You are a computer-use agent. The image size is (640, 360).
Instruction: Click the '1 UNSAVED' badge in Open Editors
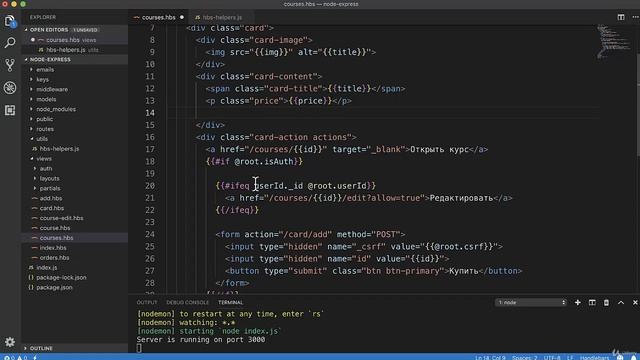tap(85, 30)
